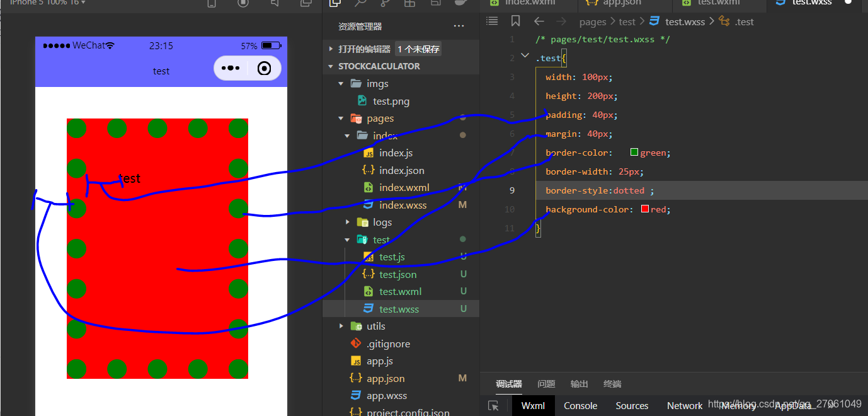This screenshot has height=416, width=868.
Task: Click the magnifier search icon in the toolbar
Action: 360,4
